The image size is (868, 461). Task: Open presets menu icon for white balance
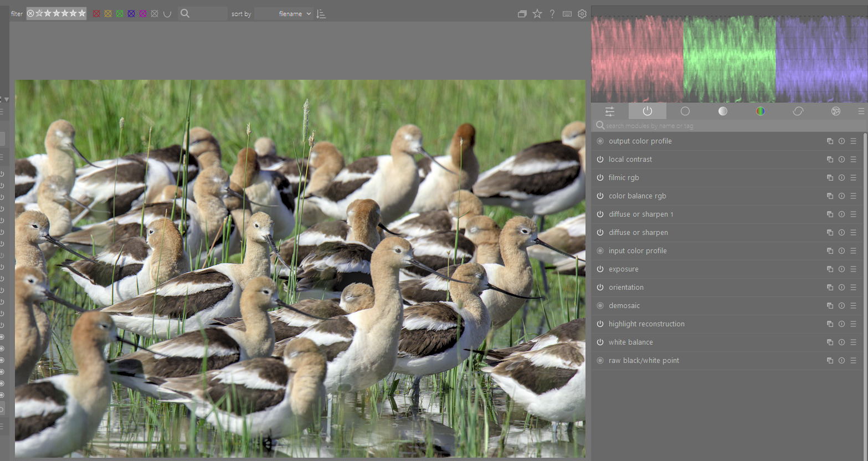coord(853,342)
